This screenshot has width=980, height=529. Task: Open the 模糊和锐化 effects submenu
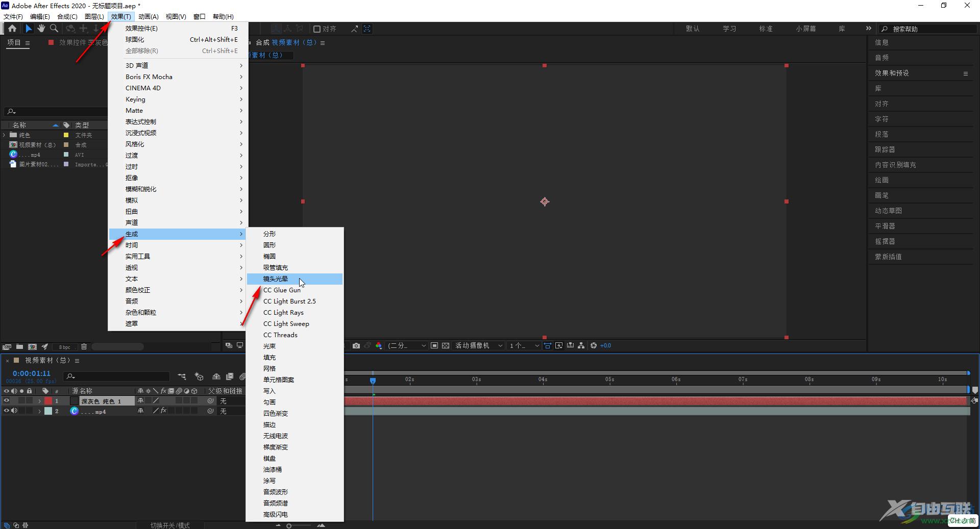(178, 189)
